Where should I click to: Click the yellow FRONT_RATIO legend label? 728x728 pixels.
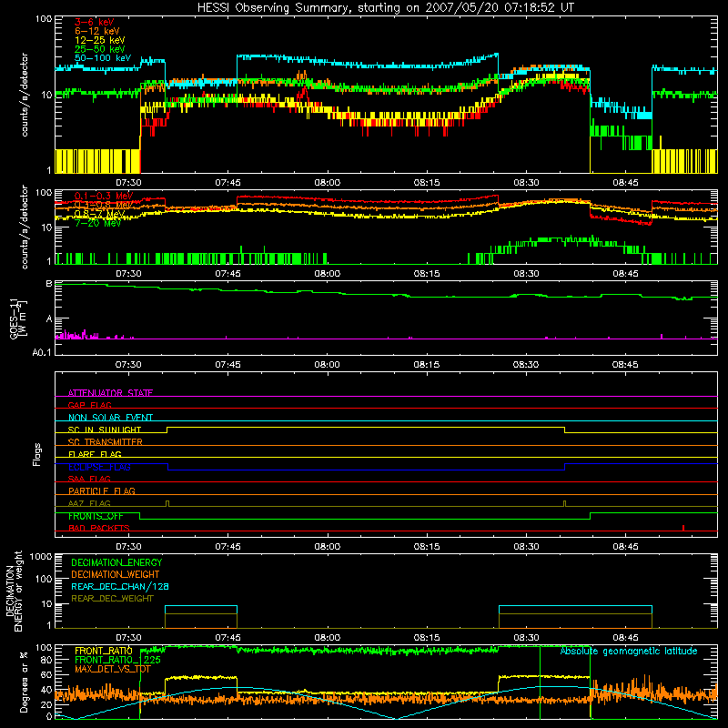(103, 651)
